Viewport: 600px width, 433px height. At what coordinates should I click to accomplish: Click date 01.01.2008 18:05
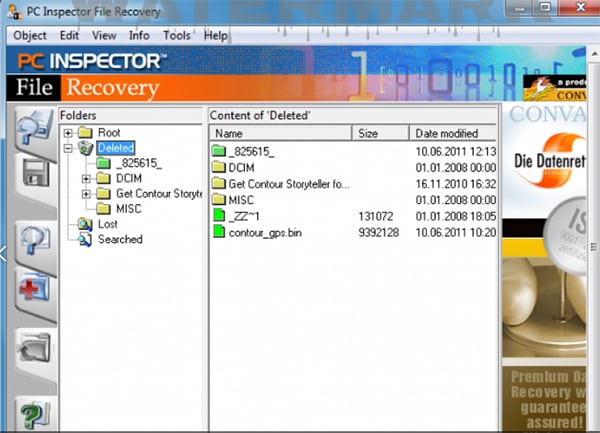tap(456, 216)
